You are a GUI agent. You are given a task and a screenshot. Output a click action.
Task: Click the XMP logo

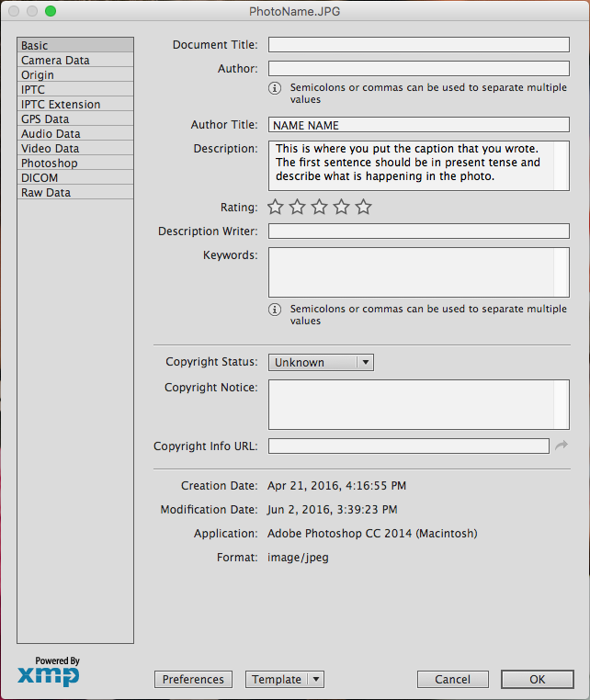coord(49,674)
